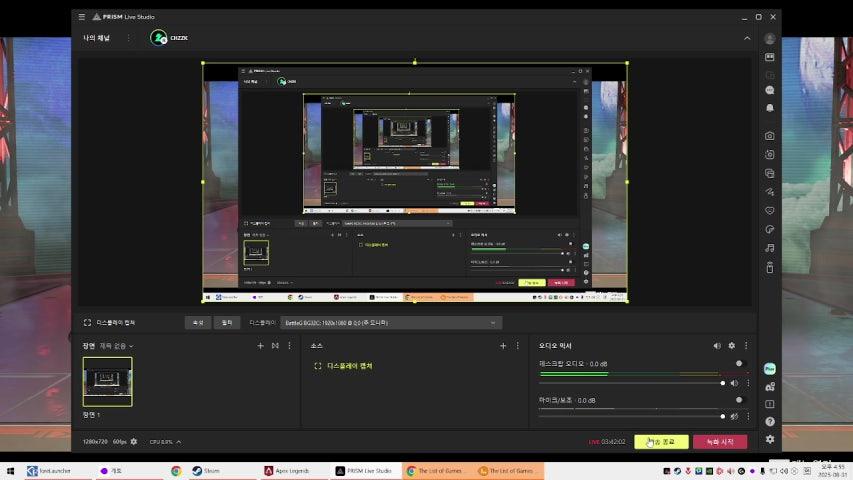Open desktop audio row options menu
Screen dimensions: 853x480
[748, 383]
